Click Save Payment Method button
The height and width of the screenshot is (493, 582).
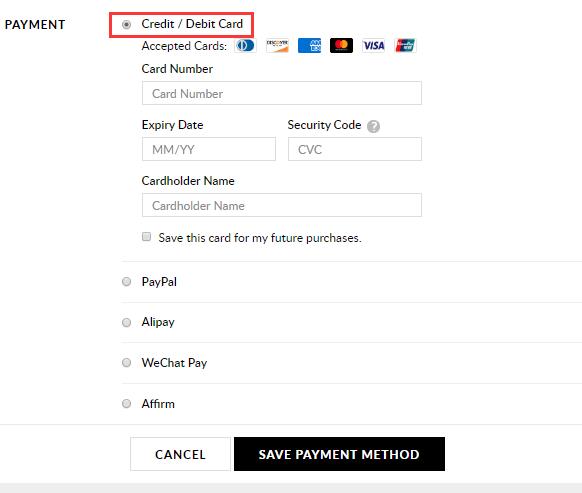click(x=339, y=454)
